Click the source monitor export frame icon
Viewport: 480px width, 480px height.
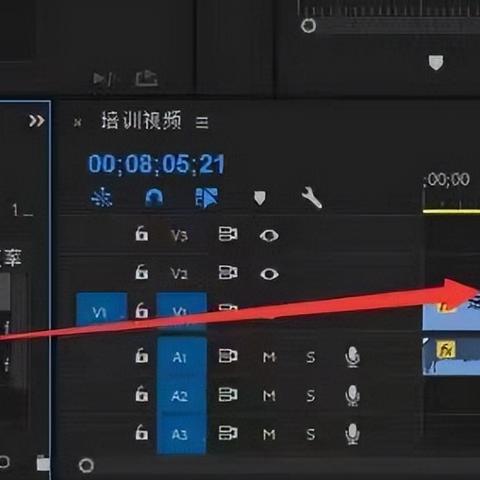146,79
